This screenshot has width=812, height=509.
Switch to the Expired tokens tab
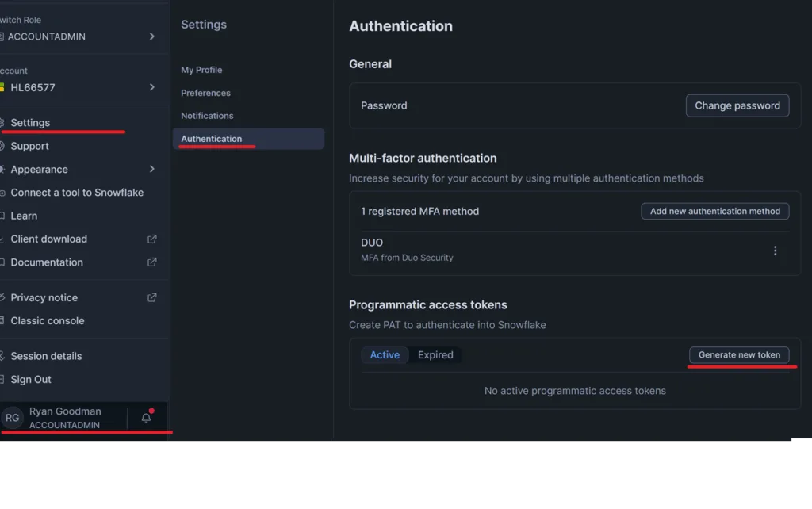coord(435,354)
